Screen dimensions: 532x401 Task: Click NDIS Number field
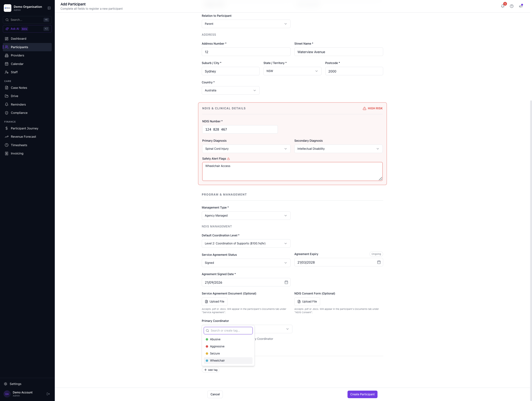pos(240,129)
